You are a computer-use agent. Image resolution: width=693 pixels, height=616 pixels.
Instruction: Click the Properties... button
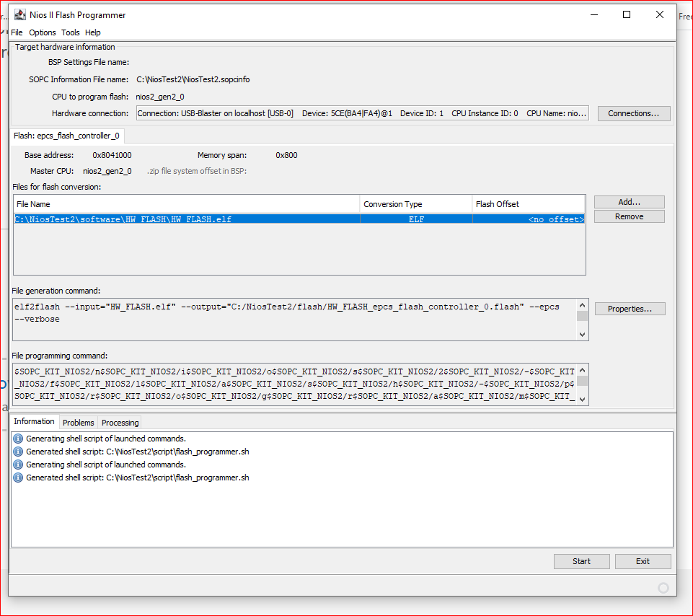[630, 309]
